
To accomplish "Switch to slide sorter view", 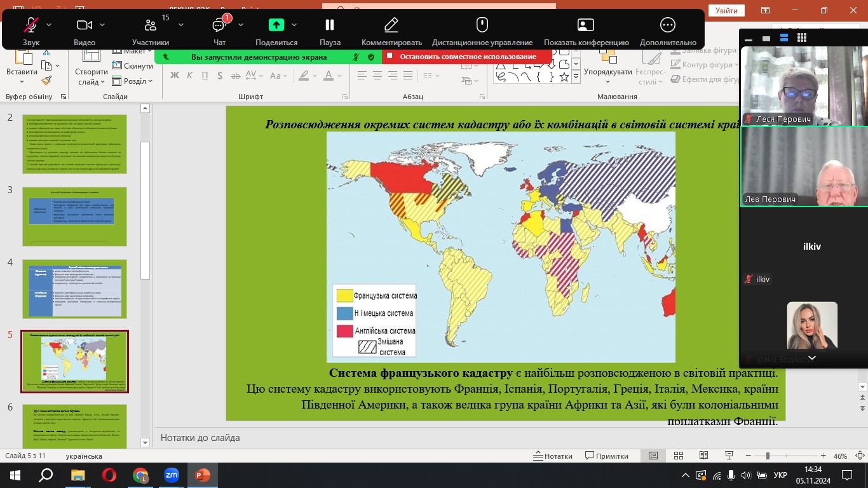I will (x=678, y=456).
